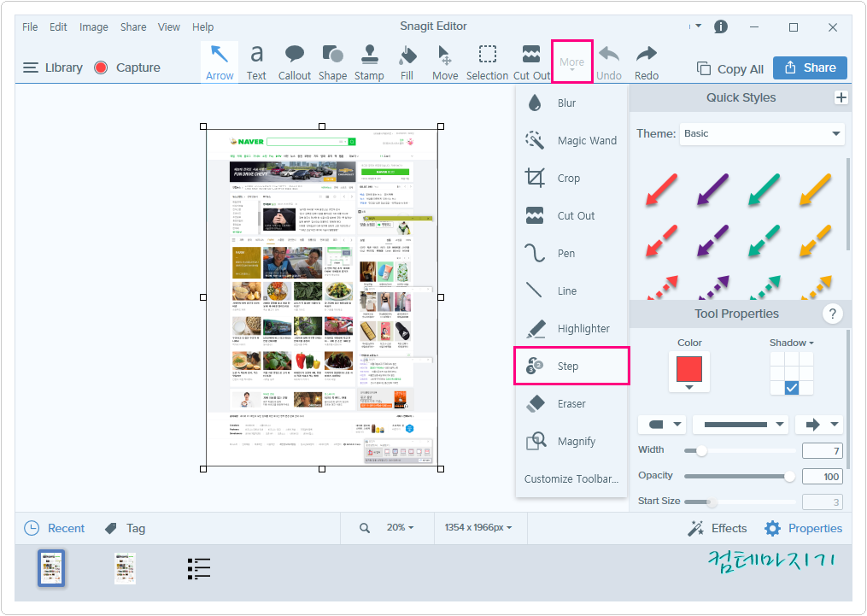Open the line end cap style dropdown

point(661,425)
